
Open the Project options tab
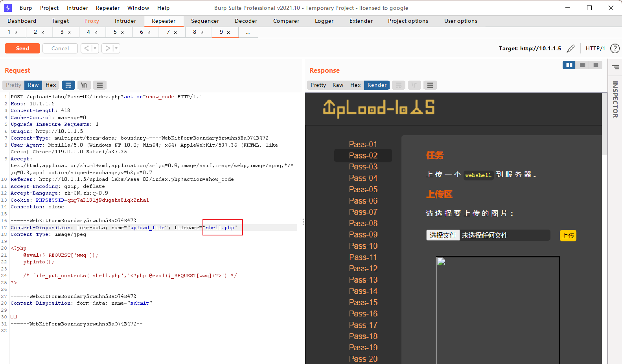408,21
